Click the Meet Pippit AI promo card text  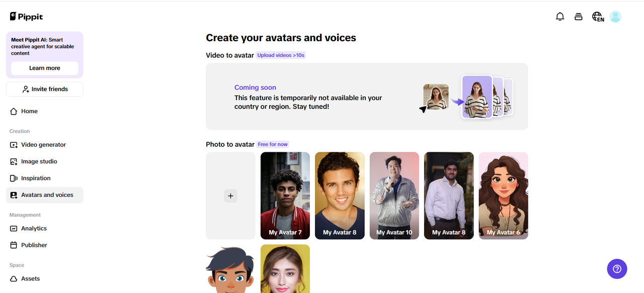click(43, 46)
